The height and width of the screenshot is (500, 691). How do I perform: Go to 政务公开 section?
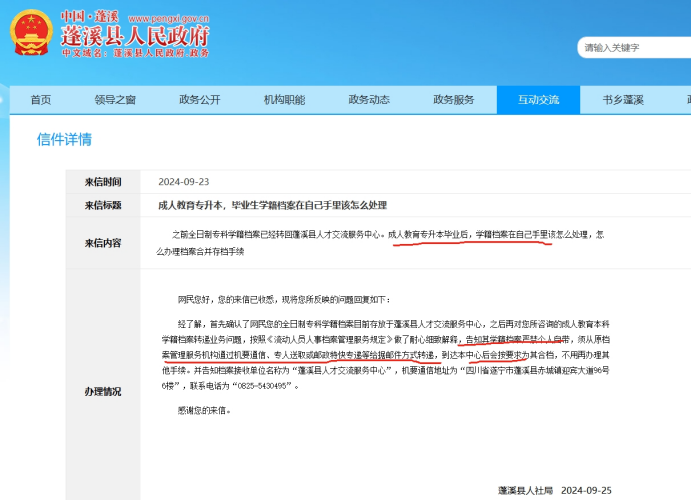click(x=200, y=100)
